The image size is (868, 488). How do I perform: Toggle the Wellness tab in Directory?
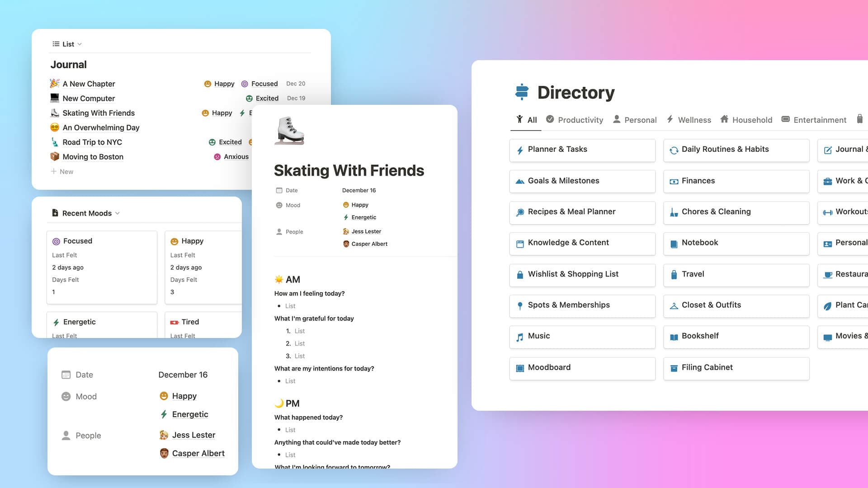(694, 120)
